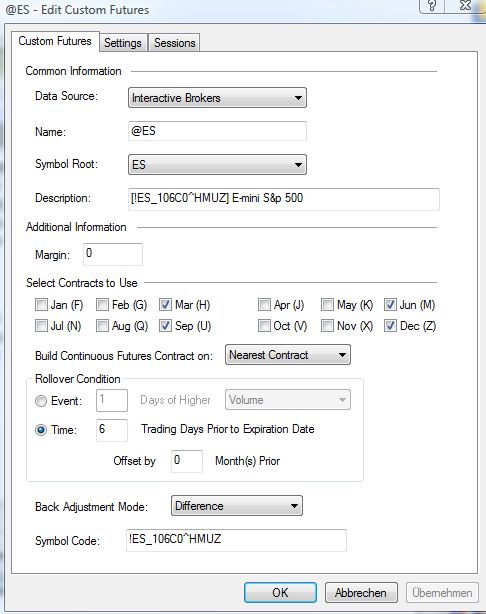Uncheck the Sep (U) contract checkbox
The image size is (486, 614).
[165, 325]
